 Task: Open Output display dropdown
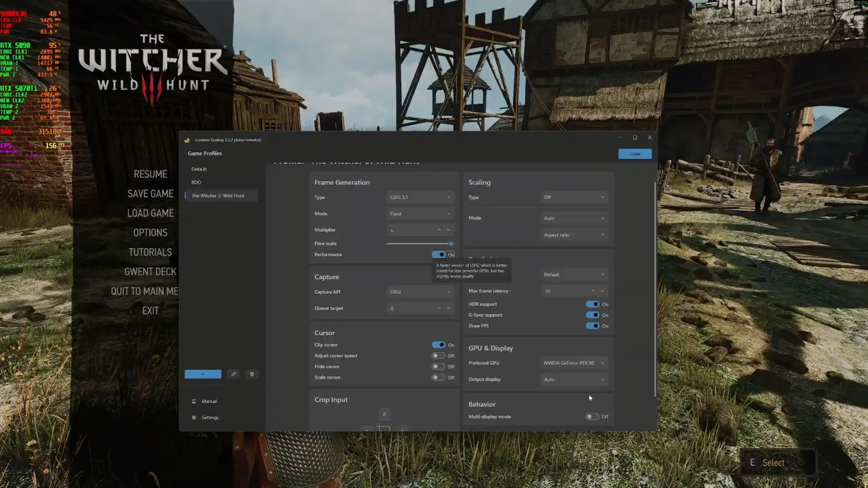(574, 380)
